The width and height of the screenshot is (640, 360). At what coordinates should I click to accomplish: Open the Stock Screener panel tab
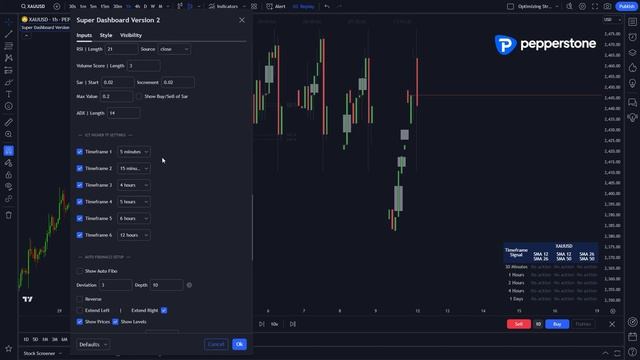pos(42,353)
